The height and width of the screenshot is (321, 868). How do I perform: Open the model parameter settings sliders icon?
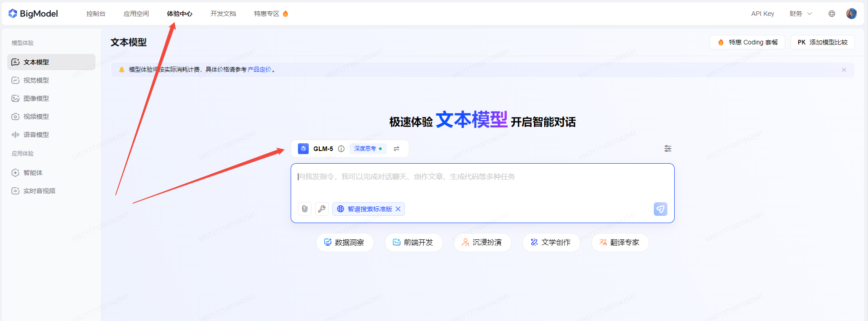tap(668, 149)
